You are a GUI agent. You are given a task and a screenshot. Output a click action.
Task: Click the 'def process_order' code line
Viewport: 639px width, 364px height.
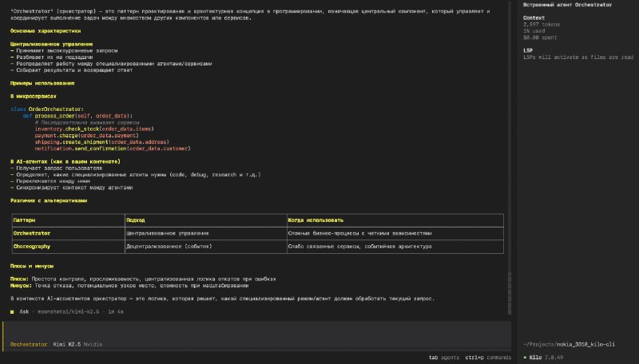[77, 116]
